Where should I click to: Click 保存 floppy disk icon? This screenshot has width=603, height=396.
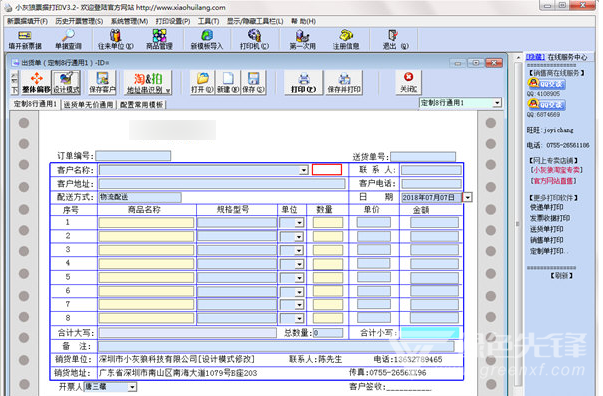coord(253,83)
